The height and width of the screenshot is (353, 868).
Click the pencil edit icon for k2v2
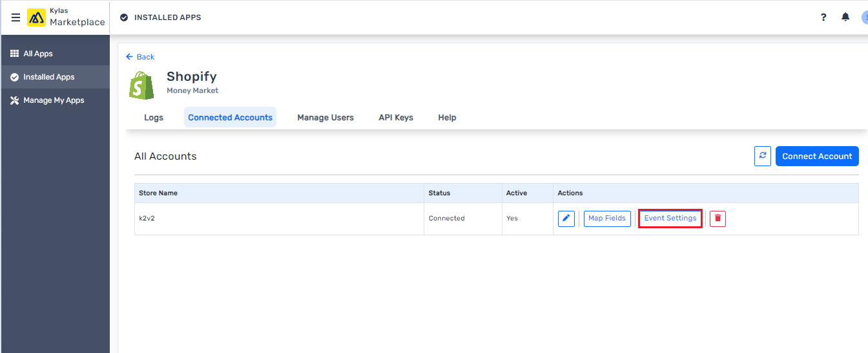(x=566, y=219)
